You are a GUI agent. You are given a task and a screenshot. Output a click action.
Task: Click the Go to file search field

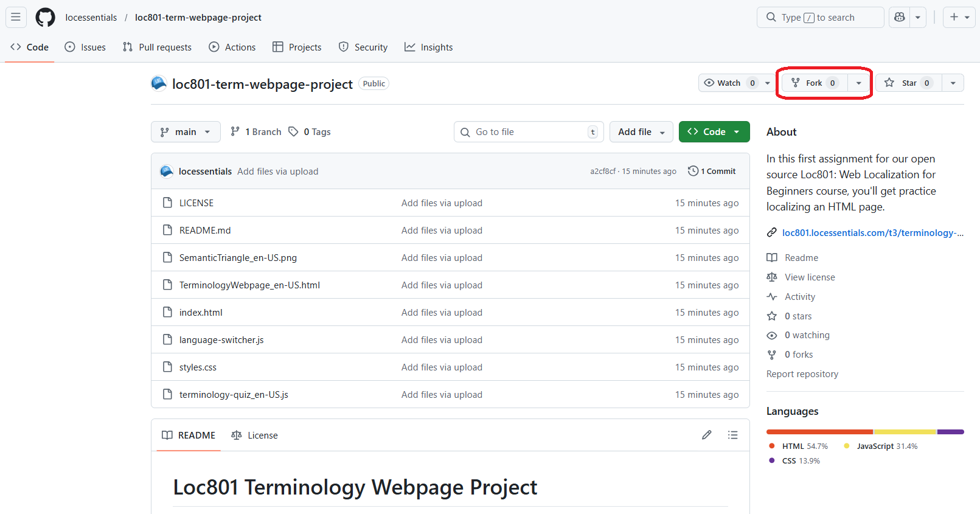[x=529, y=132]
